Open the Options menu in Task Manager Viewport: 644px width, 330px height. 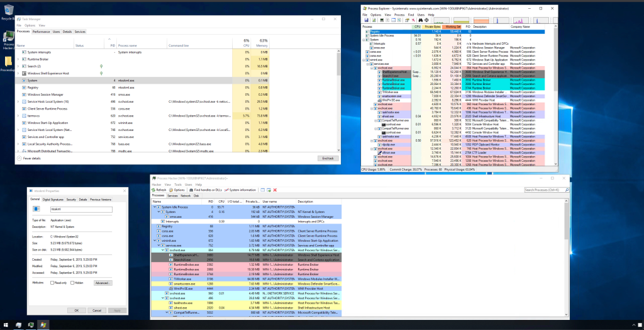click(x=30, y=26)
